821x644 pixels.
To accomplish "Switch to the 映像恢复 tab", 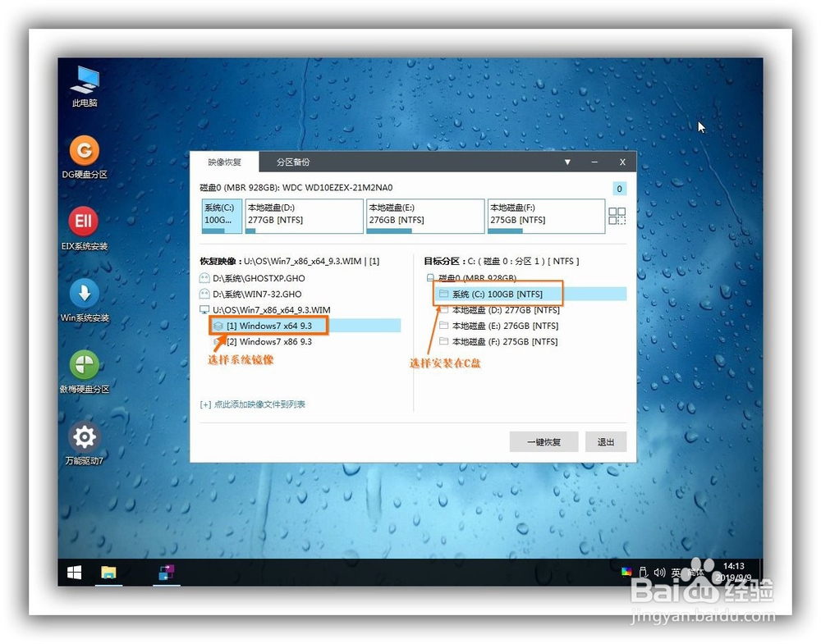I will pyautogui.click(x=225, y=162).
